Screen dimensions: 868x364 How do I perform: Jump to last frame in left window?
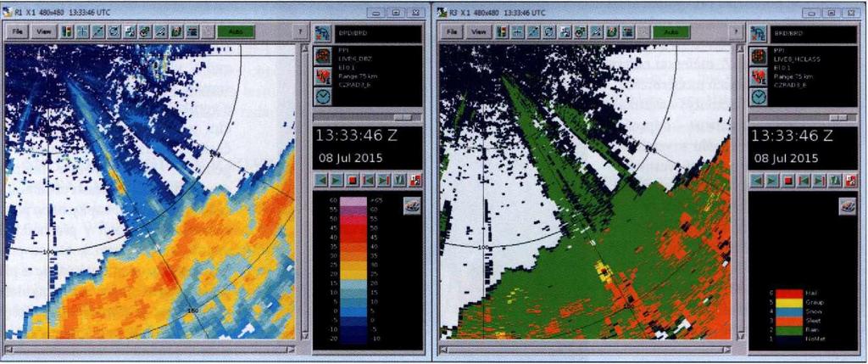(x=384, y=180)
